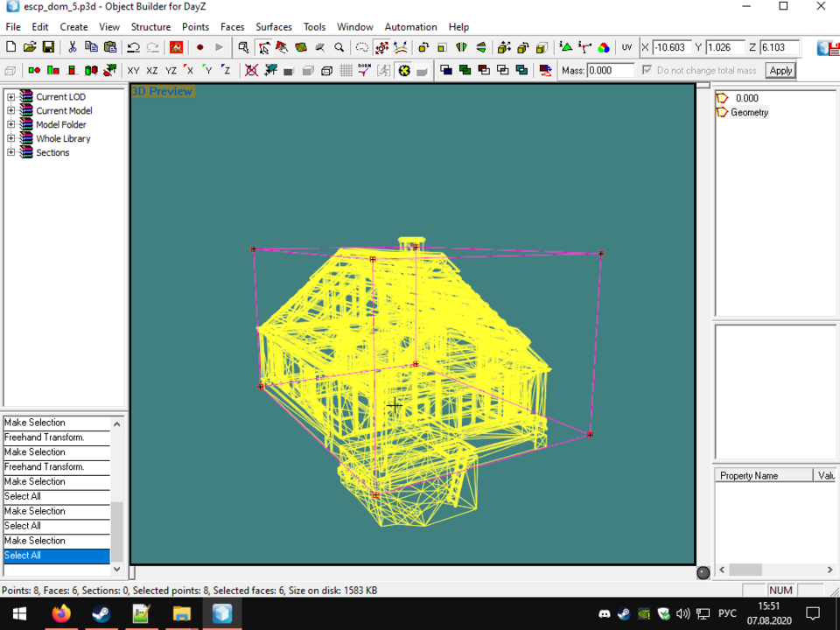The width and height of the screenshot is (840, 630).
Task: Open the Surfaces menu
Action: click(x=274, y=27)
